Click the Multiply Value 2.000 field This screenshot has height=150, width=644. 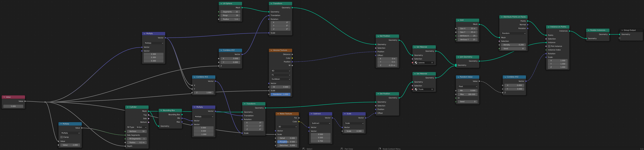(70, 145)
